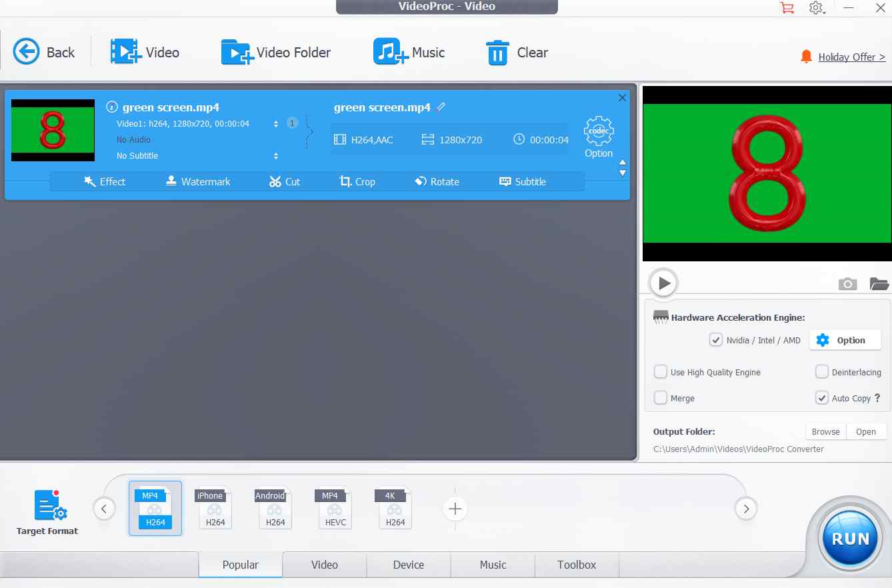Viewport: 892px width, 588px height.
Task: Show next format presets
Action: [746, 509]
